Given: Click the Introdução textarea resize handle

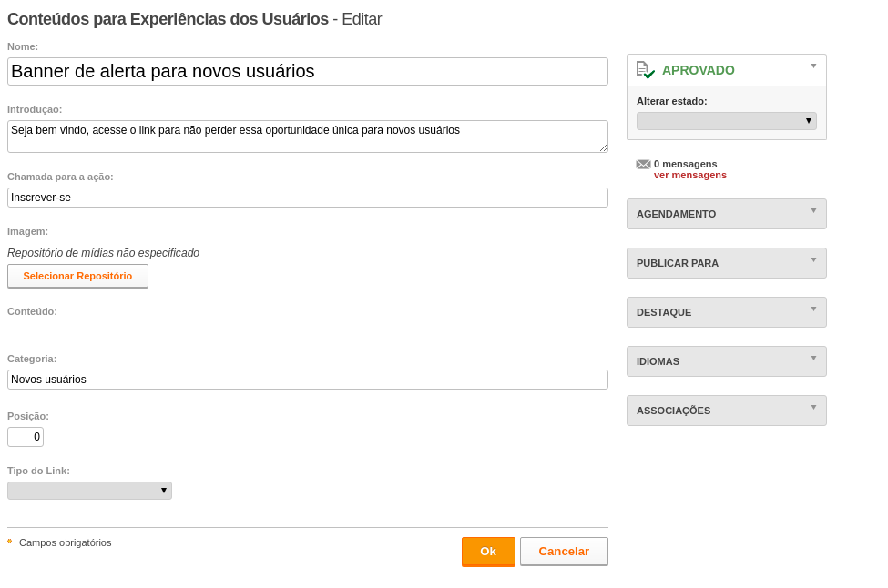Looking at the screenshot, I should coord(603,147).
